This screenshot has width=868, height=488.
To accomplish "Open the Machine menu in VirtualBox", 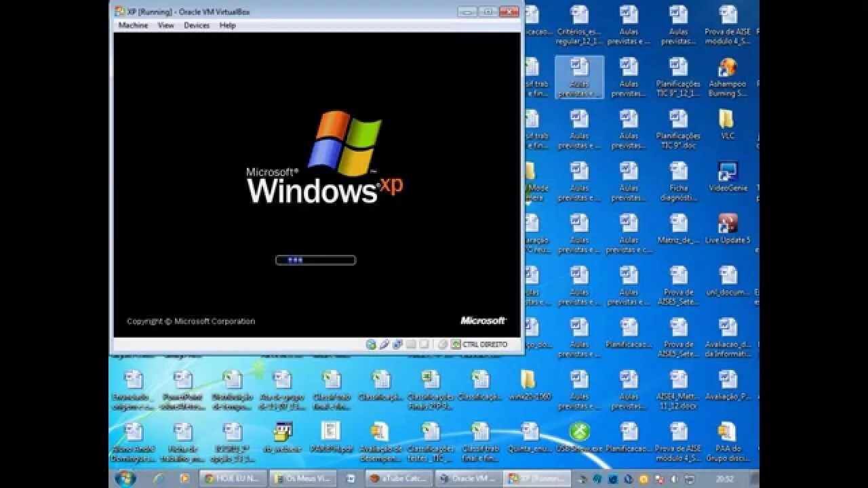I will (x=133, y=25).
